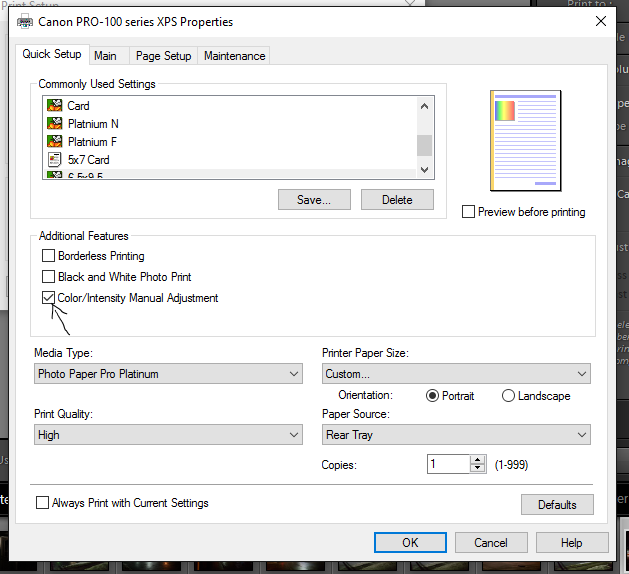This screenshot has width=629, height=574.
Task: Choose the 'Platnium F' entry text
Action: click(92, 142)
